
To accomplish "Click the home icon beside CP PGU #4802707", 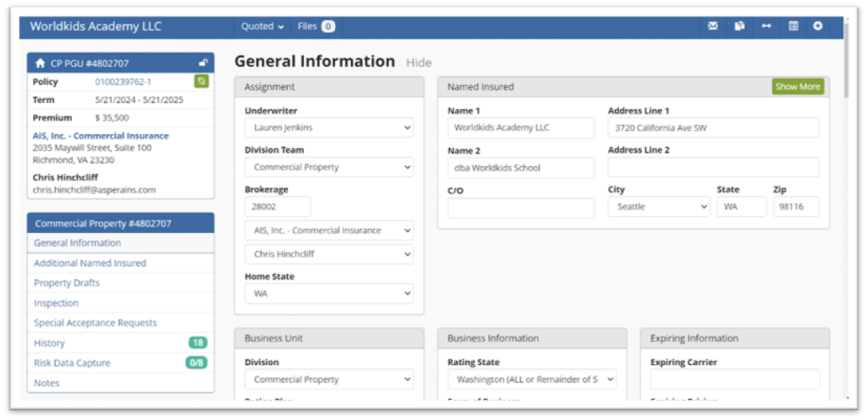I will point(40,63).
